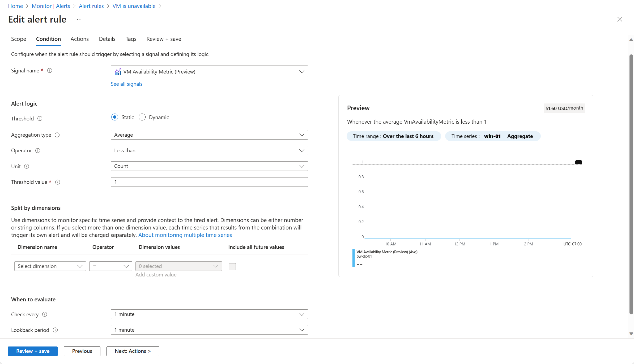The image size is (634, 364).
Task: Switch to the Scope tab
Action: click(x=19, y=39)
